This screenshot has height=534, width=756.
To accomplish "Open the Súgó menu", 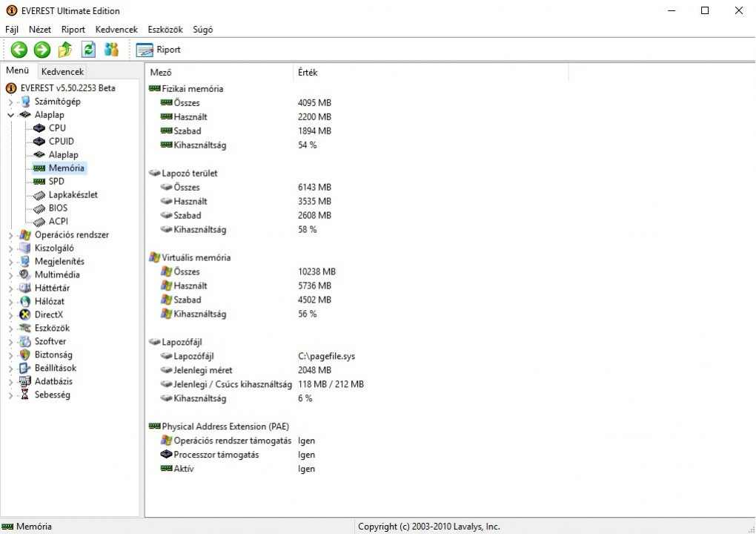I will 203,30.
